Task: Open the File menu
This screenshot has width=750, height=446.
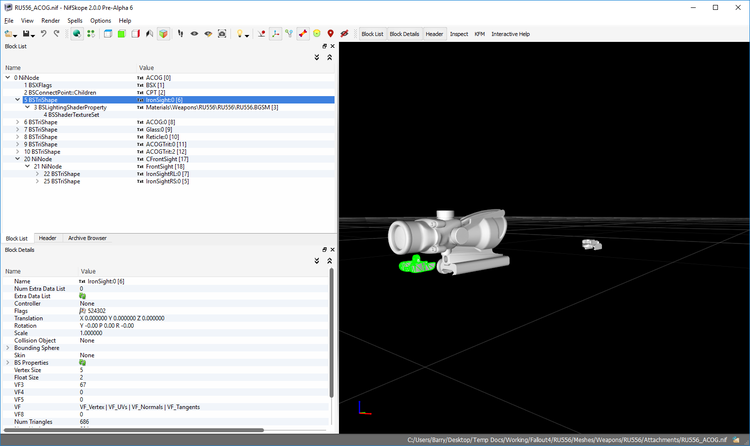Action: pos(9,21)
